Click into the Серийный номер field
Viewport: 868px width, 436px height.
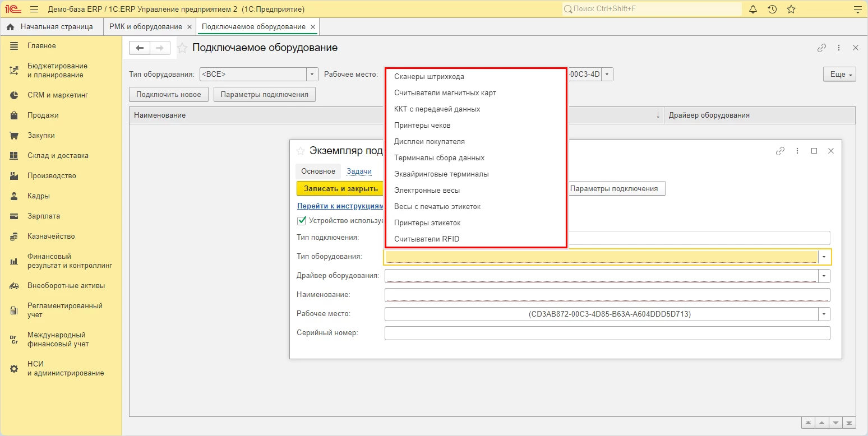tap(607, 333)
